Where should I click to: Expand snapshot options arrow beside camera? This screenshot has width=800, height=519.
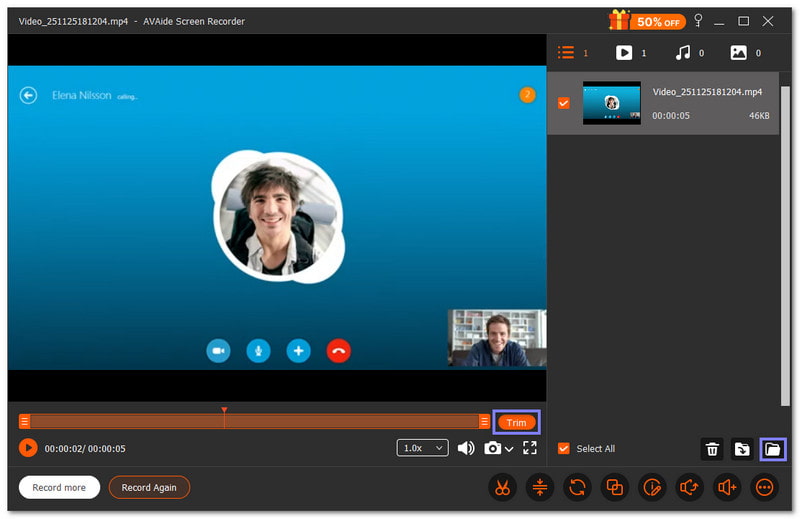509,449
